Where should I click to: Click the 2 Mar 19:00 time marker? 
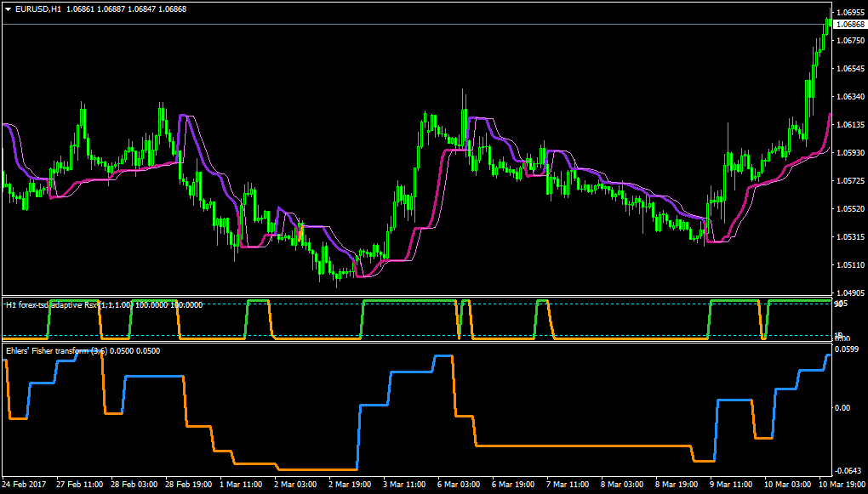351,483
